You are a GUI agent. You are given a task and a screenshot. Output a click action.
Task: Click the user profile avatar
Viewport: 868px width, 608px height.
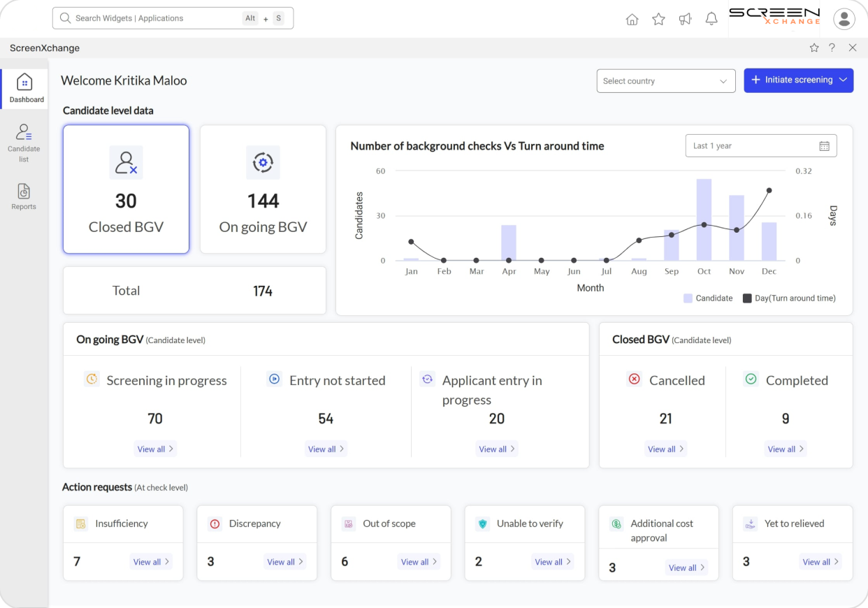pos(844,19)
